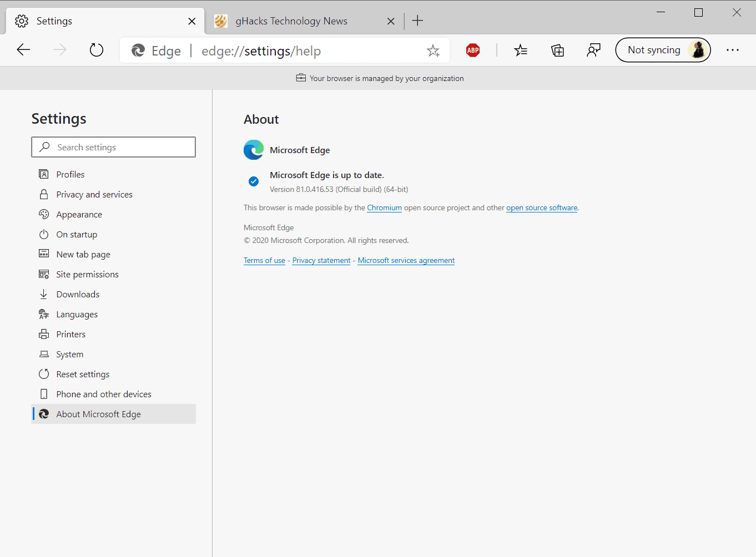Open Privacy and services settings
The height and width of the screenshot is (557, 756).
pos(114,194)
